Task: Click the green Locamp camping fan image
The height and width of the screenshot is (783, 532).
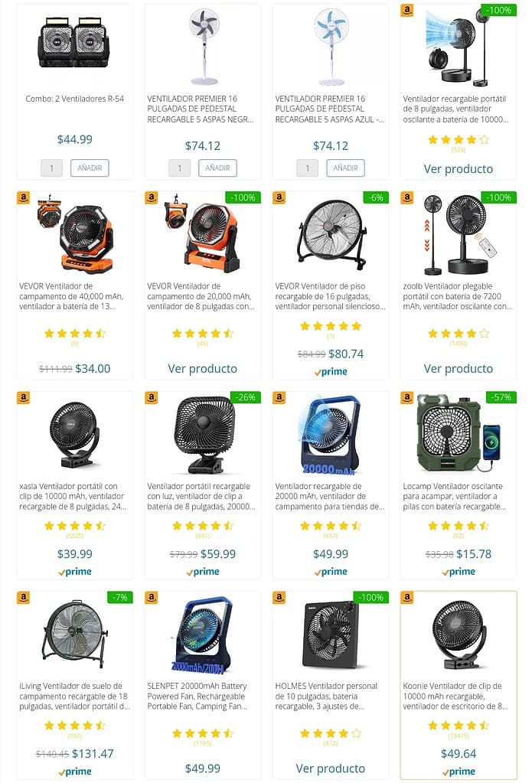Action: [459, 433]
